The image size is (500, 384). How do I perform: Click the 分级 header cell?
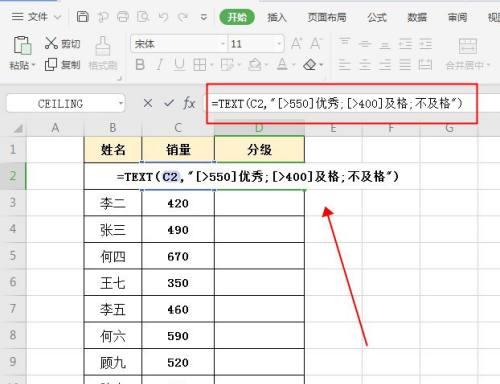(259, 149)
